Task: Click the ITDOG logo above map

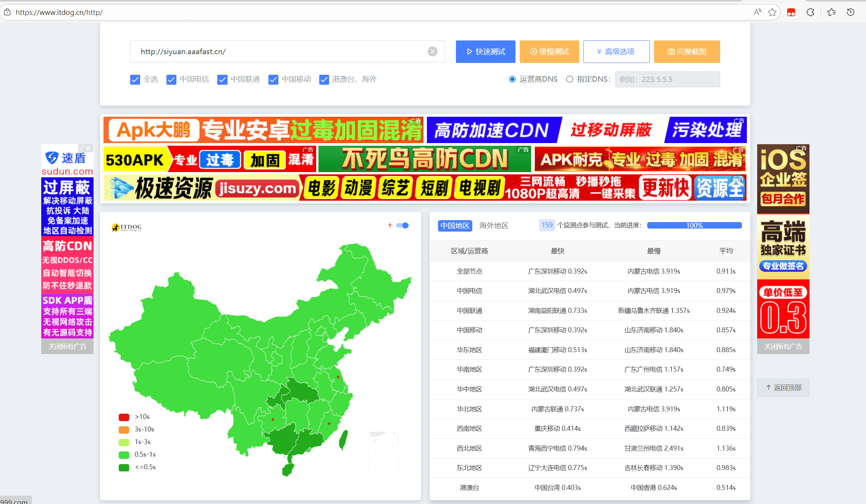Action: [x=126, y=227]
